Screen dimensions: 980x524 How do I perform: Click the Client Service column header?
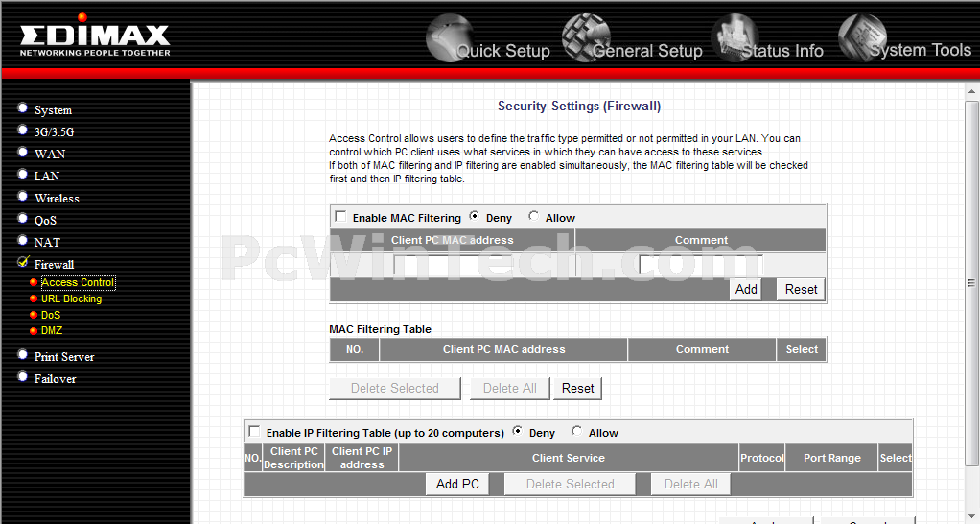click(x=568, y=458)
